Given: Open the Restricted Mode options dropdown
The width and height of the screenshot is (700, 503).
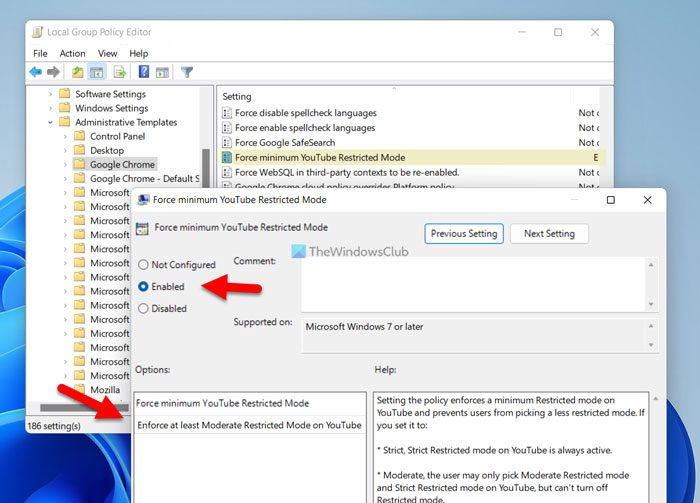Looking at the screenshot, I should (x=250, y=425).
